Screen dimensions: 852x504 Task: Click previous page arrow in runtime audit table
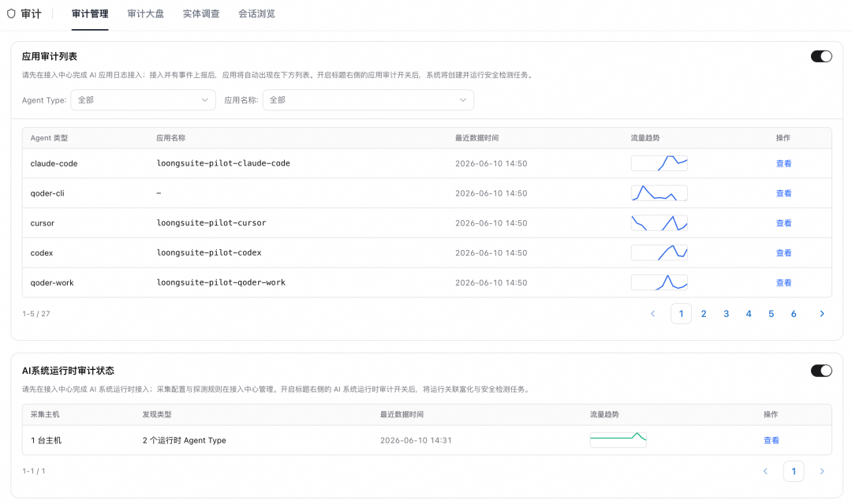[765, 472]
